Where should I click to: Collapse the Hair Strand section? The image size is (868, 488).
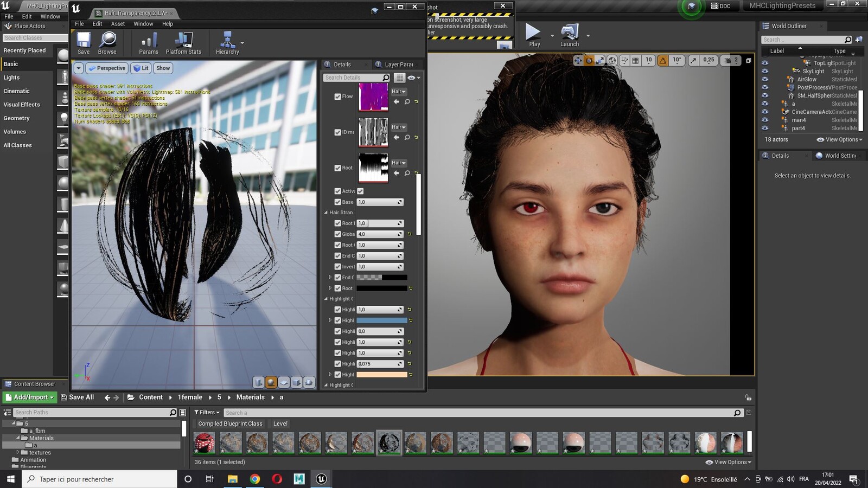click(326, 213)
